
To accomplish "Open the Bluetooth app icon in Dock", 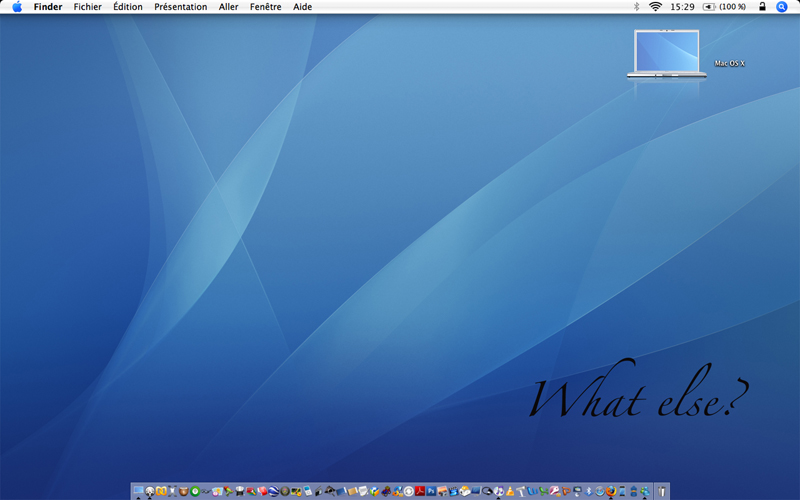I will pos(589,491).
